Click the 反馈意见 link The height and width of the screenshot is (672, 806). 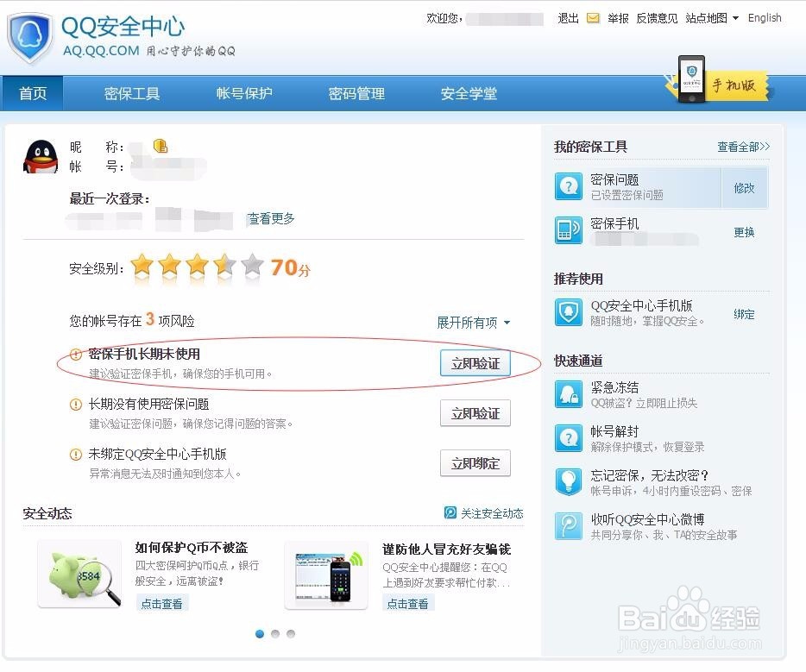click(657, 18)
